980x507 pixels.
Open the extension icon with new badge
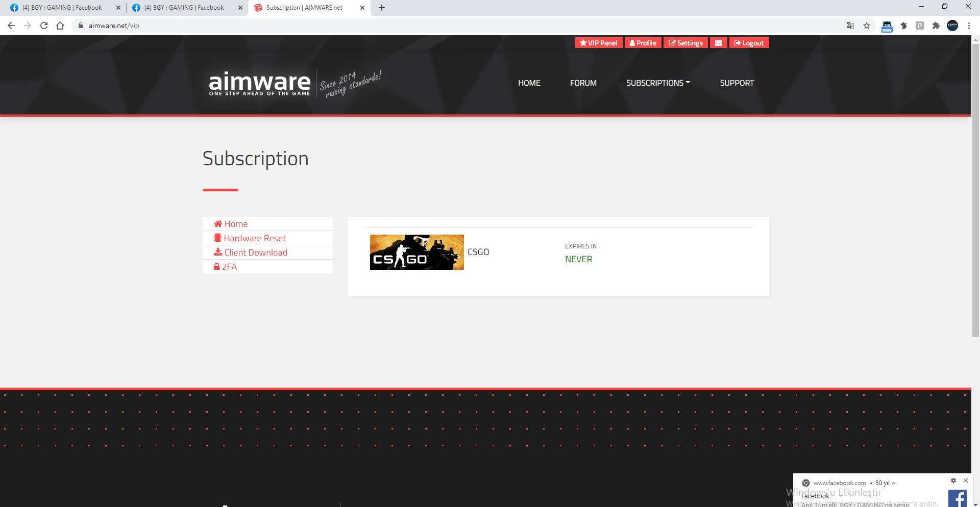pyautogui.click(x=887, y=26)
